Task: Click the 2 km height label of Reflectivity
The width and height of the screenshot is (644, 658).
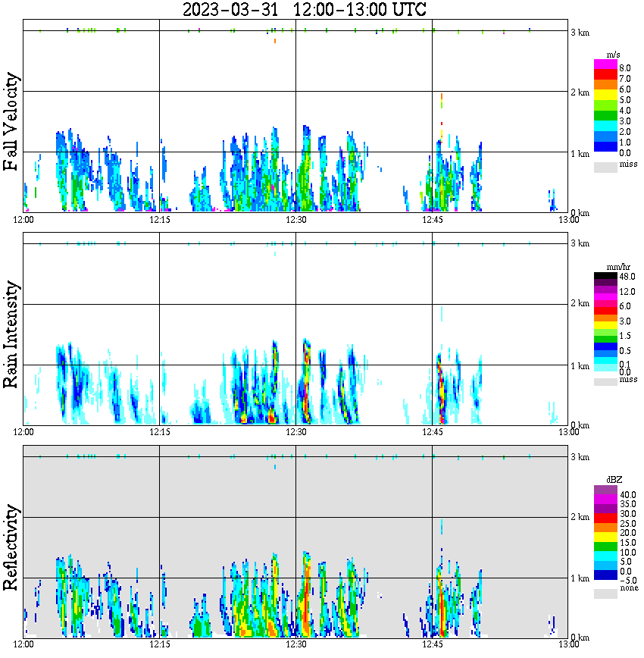Action: (580, 517)
